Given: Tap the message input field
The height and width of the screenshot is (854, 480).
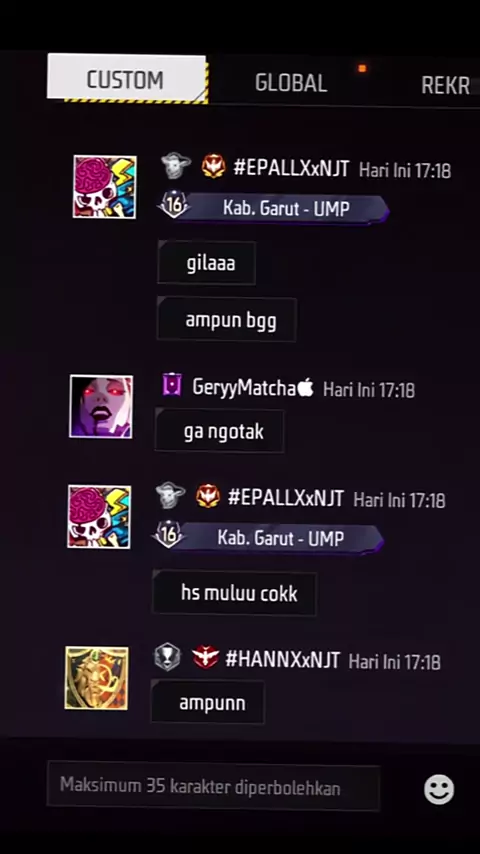Looking at the screenshot, I should (213, 788).
